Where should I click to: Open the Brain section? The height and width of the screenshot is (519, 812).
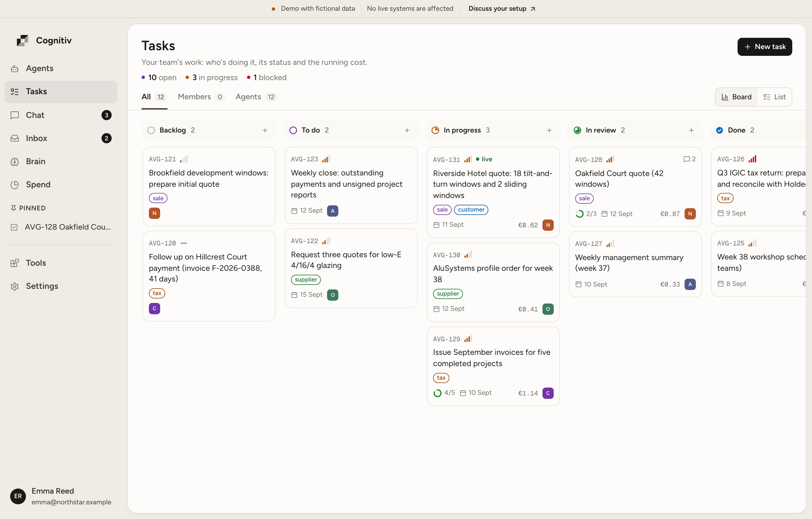(x=61, y=161)
